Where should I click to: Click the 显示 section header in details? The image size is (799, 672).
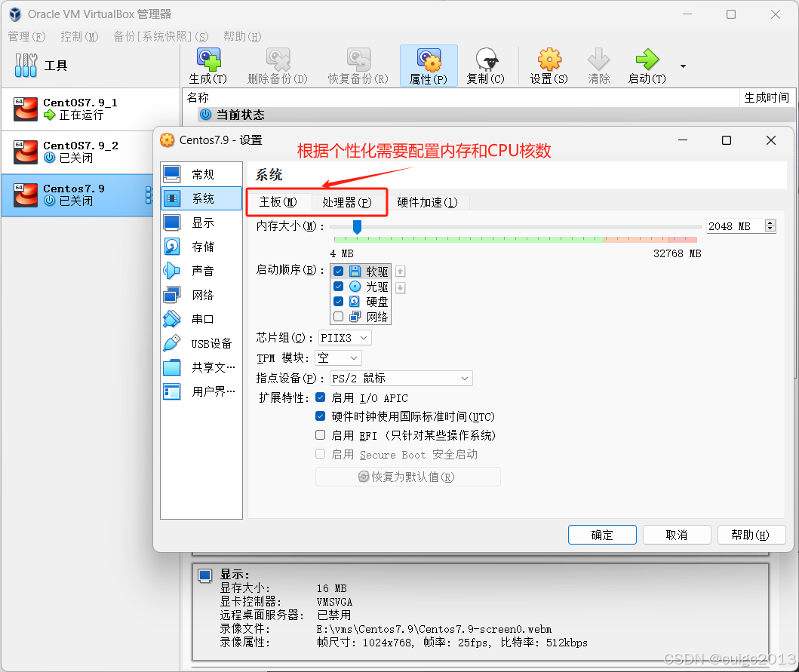[234, 575]
